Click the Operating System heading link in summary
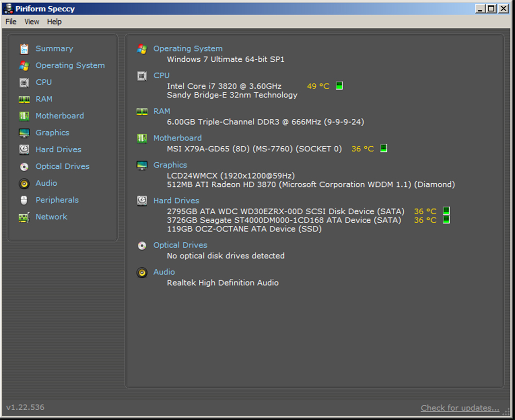This screenshot has height=420, width=515. tap(188, 48)
